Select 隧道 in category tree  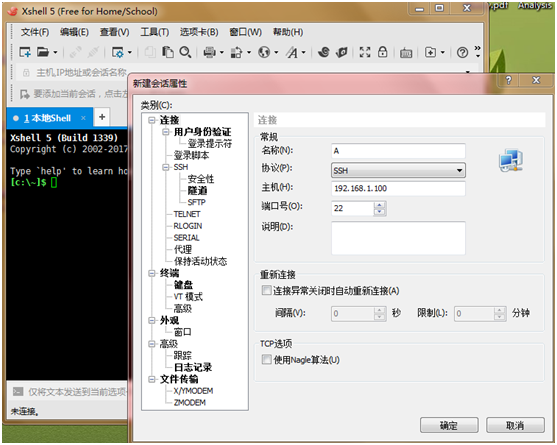tap(198, 191)
